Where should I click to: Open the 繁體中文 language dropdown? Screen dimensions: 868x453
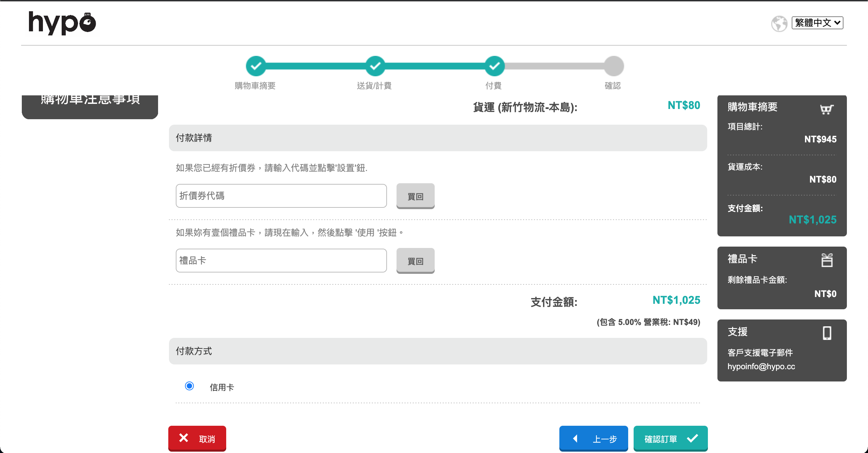817,23
